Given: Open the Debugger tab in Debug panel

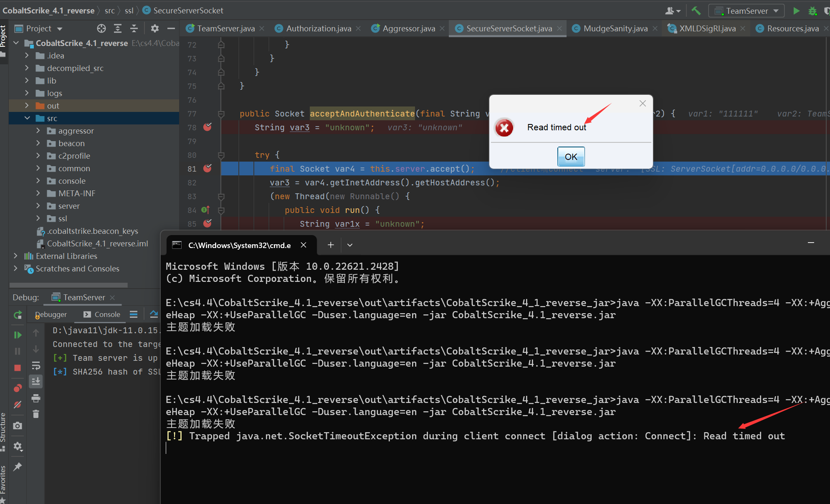Looking at the screenshot, I should 51,314.
